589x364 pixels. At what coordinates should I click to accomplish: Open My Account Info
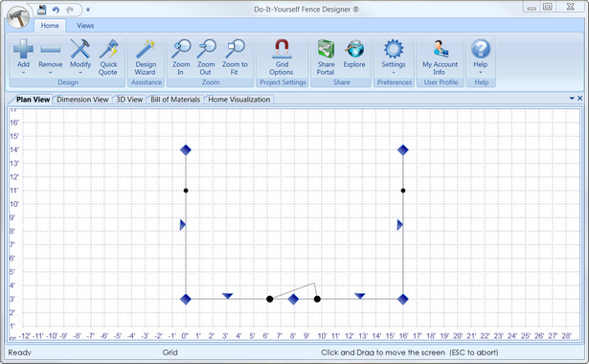pos(441,57)
